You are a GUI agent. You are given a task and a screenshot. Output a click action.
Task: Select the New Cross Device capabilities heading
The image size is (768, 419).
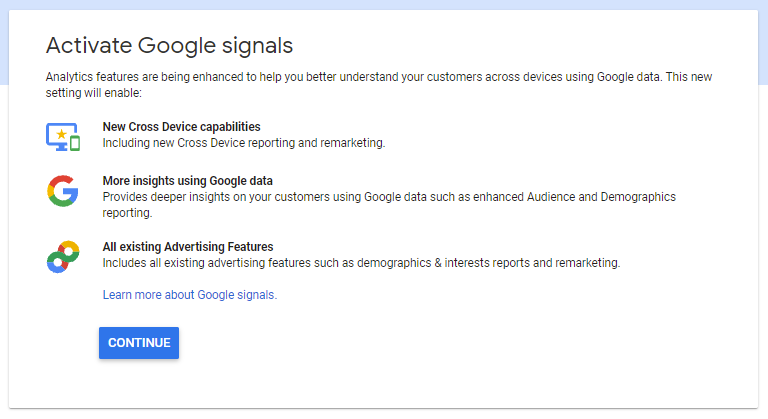pos(181,127)
